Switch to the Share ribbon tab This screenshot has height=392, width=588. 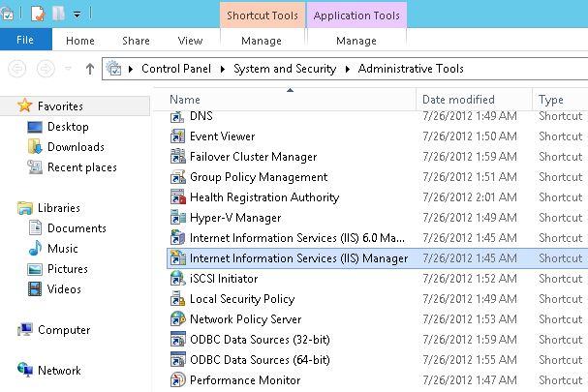(136, 40)
